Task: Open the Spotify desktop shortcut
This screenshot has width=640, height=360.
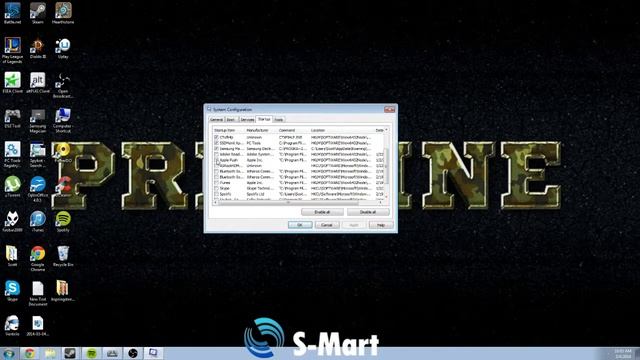Action: point(63,222)
